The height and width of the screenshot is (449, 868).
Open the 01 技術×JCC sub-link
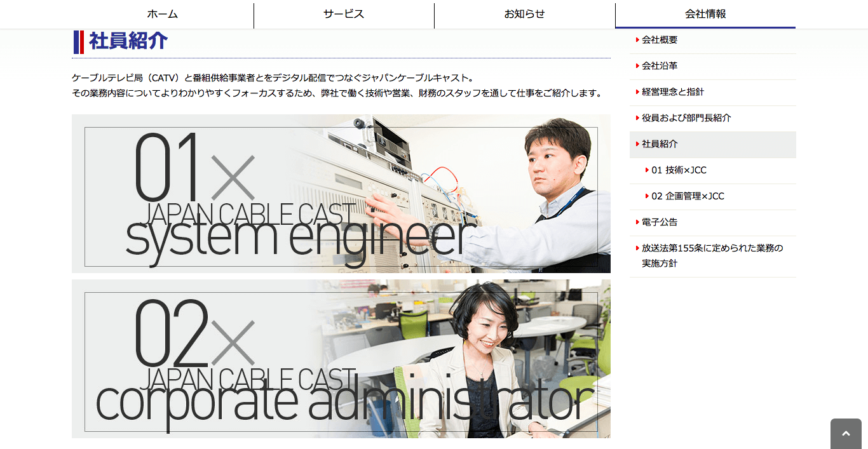click(x=712, y=170)
